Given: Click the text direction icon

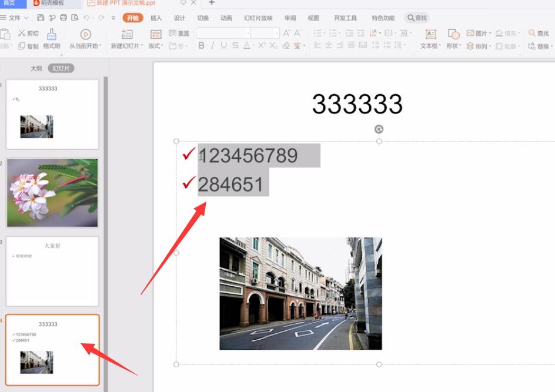Looking at the screenshot, I should pos(373,33).
